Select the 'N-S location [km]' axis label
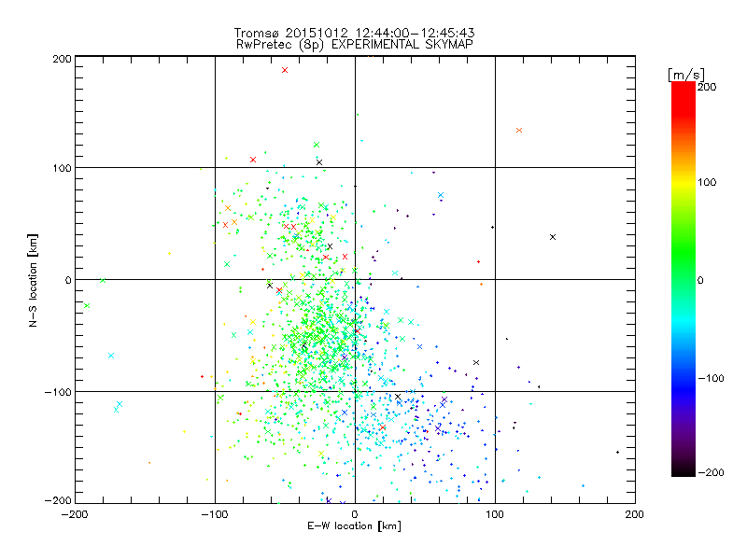Image resolution: width=747 pixels, height=560 pixels. (x=33, y=280)
